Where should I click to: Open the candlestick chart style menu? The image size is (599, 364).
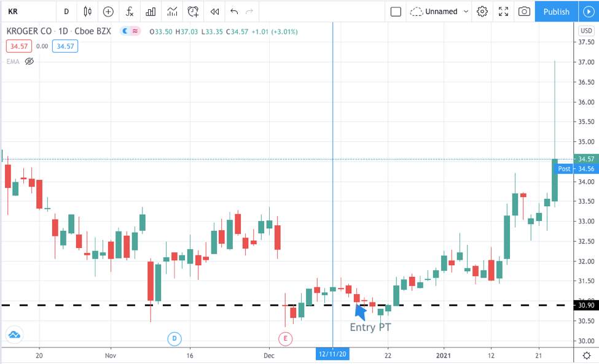[x=87, y=12]
